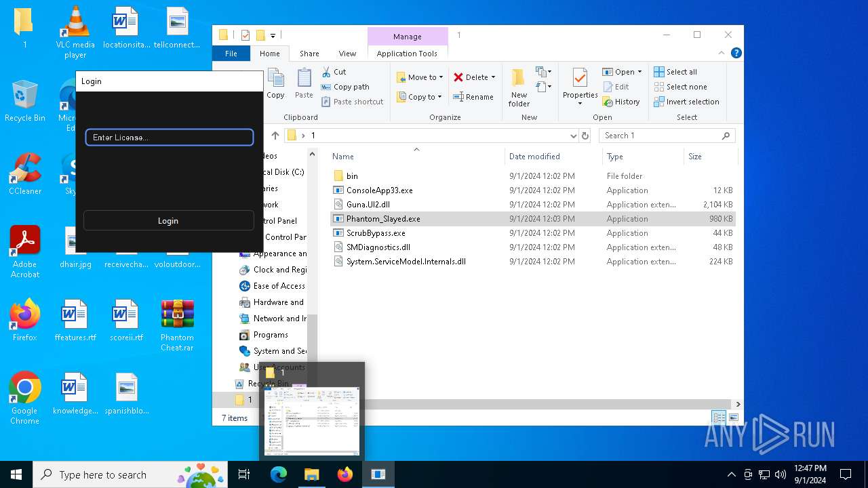Open Quick Access Toolbar customize dropdown
Viewport: 868px width, 488px height.
273,35
